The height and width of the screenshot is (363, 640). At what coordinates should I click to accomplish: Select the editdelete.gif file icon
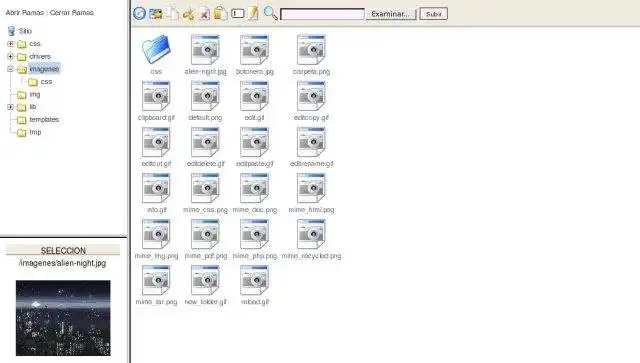coord(205,142)
